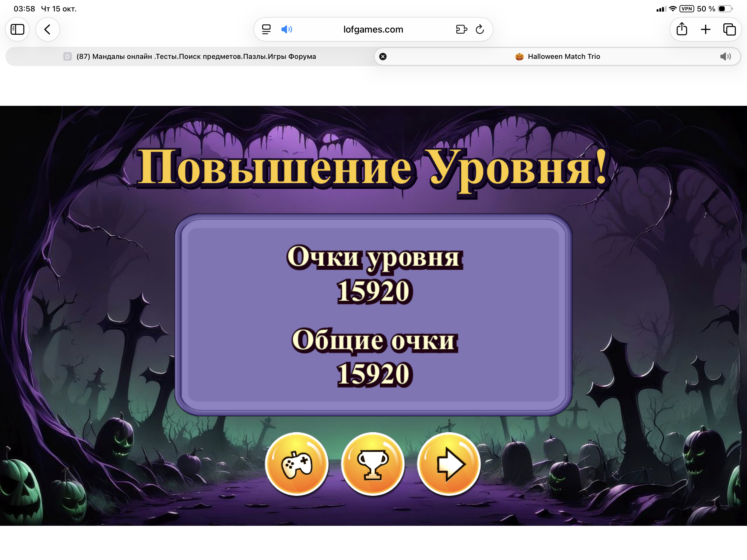Image resolution: width=747 pixels, height=560 pixels.
Task: Click the pumpkin favicon on Halloween tab
Action: [519, 56]
